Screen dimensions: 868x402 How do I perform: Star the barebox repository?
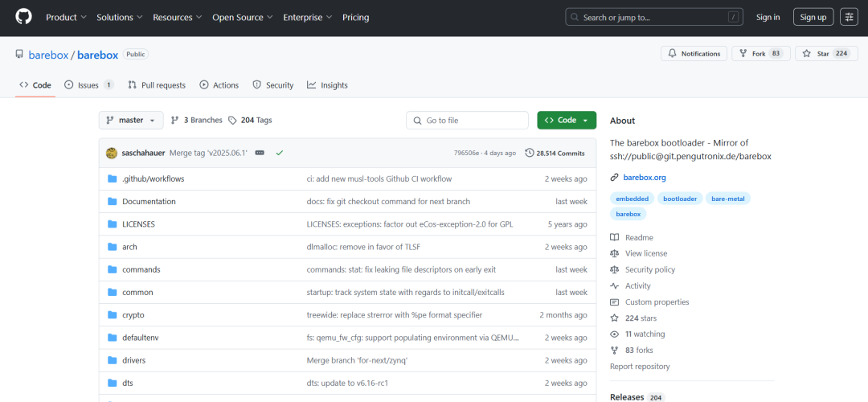[826, 54]
